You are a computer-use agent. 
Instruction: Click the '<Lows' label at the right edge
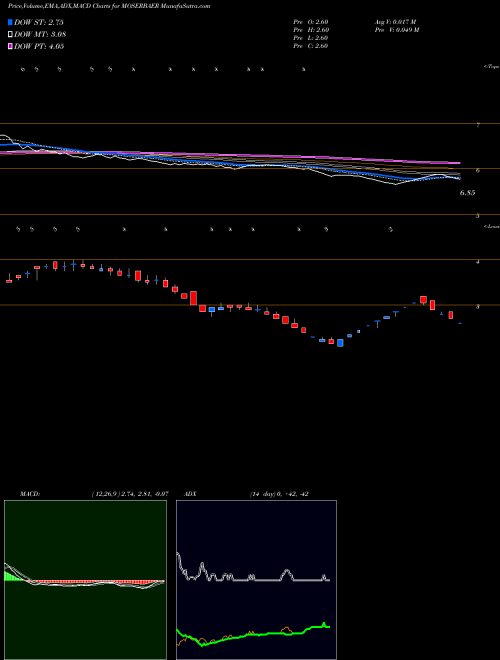click(492, 226)
